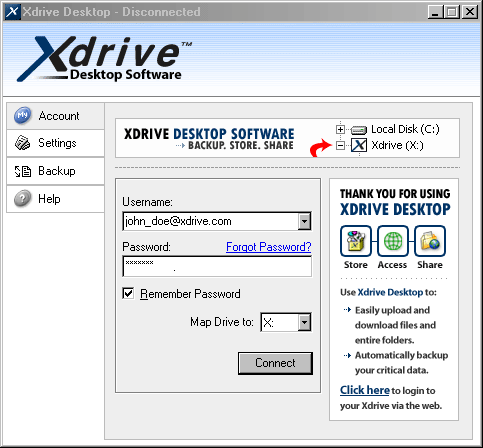Open the Account tab
This screenshot has height=448, width=483.
[x=55, y=116]
